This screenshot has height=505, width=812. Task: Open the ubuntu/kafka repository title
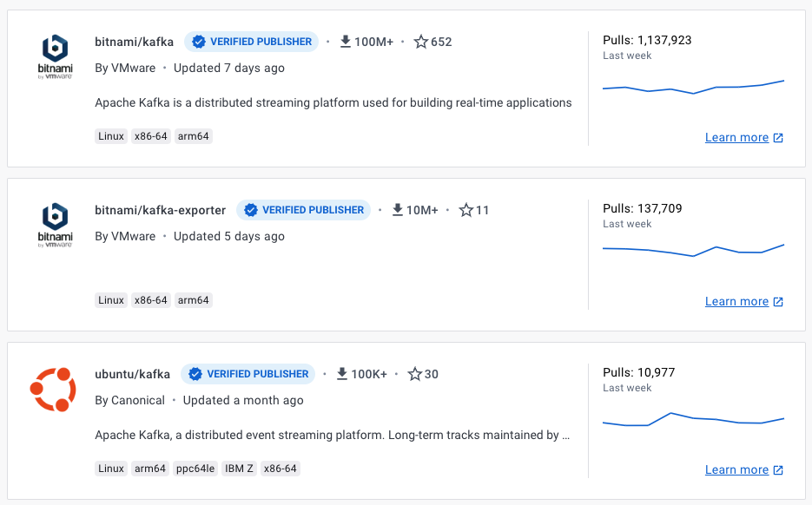(x=132, y=374)
